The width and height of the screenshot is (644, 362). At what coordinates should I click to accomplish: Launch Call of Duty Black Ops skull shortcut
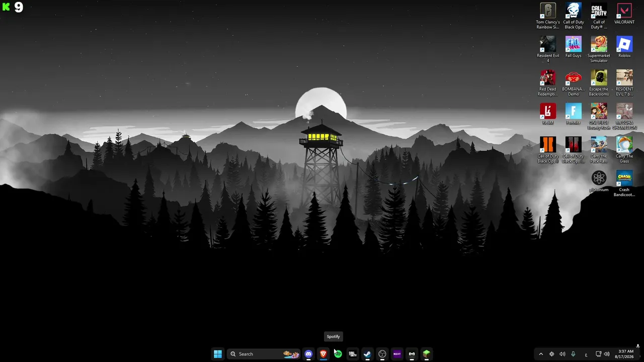(574, 16)
